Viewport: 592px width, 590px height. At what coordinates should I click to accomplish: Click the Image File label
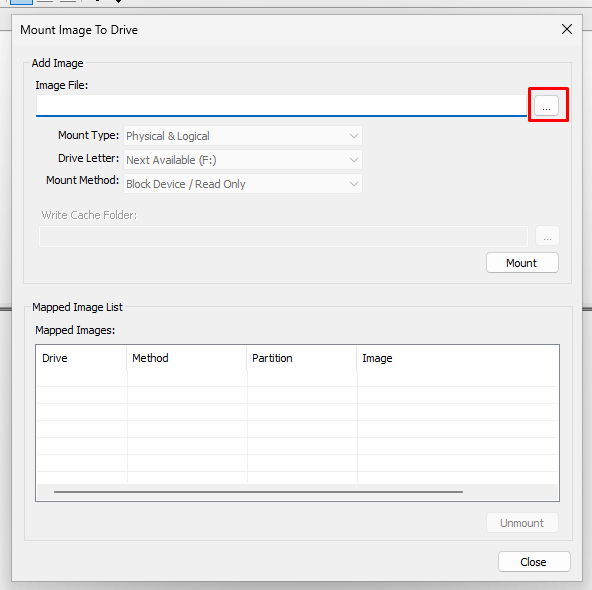click(x=62, y=85)
